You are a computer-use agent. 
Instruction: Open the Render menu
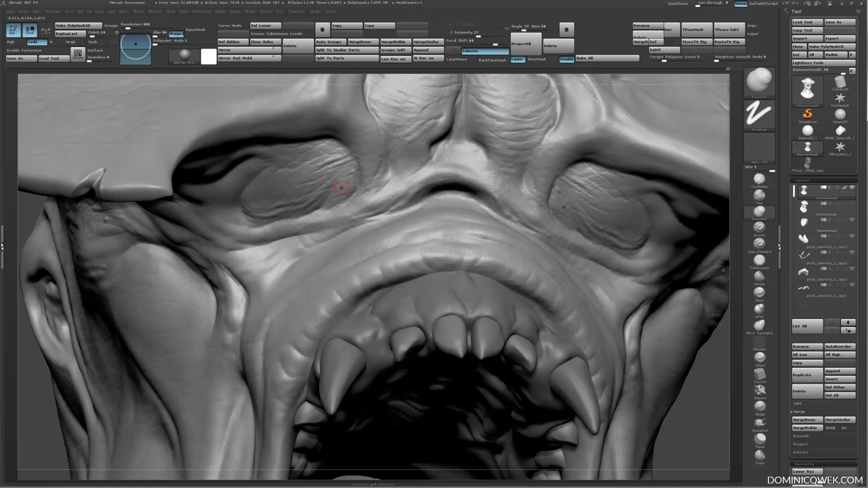coord(220,12)
